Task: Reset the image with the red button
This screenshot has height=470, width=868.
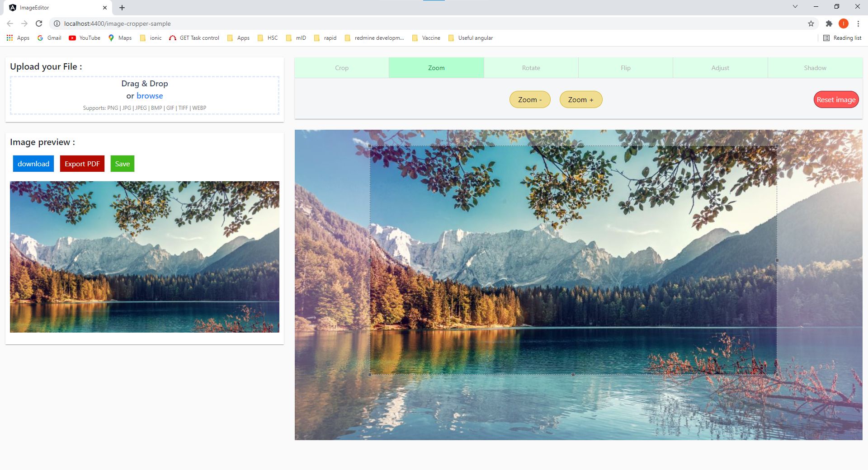Action: coord(836,99)
